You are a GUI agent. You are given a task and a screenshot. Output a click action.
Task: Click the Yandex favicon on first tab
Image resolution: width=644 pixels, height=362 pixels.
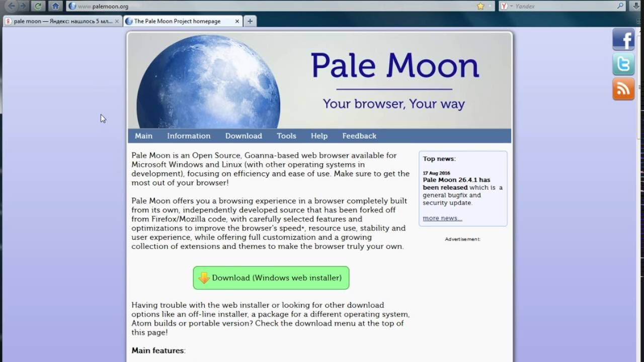[x=9, y=21]
